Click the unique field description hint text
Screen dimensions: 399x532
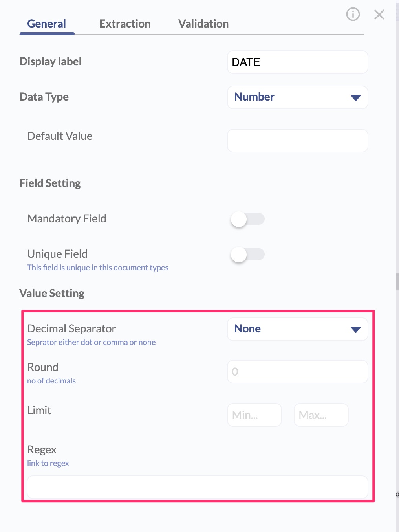coord(98,268)
